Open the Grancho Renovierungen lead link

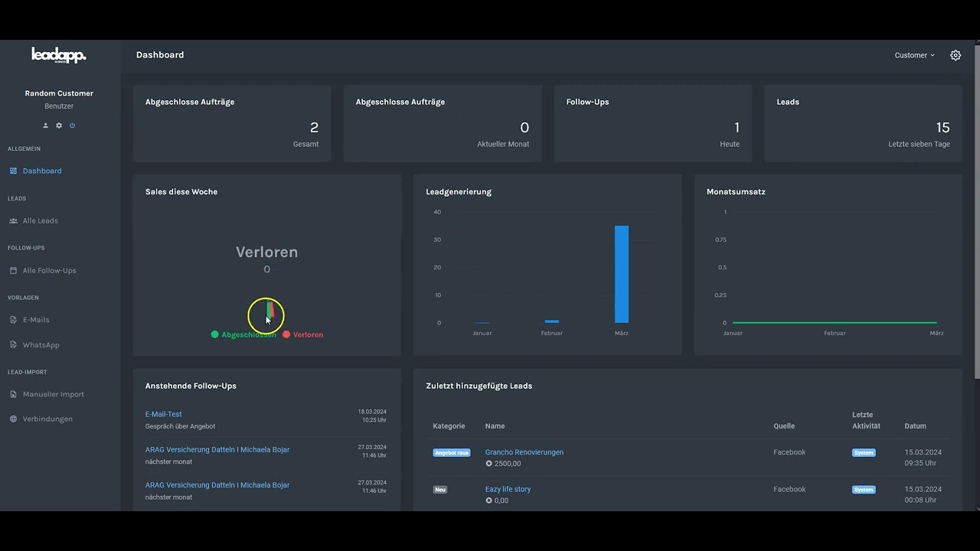[x=524, y=452]
